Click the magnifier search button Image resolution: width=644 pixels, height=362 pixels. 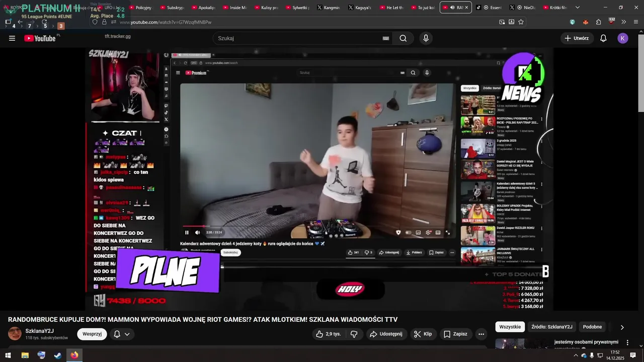[x=403, y=38]
